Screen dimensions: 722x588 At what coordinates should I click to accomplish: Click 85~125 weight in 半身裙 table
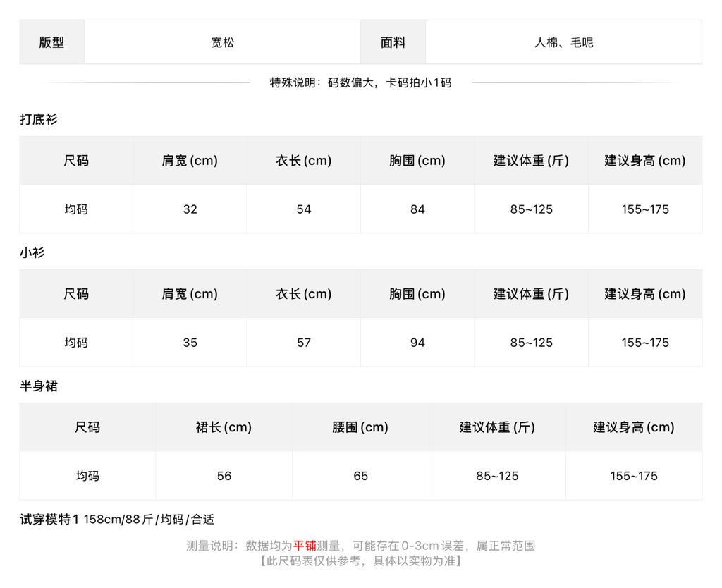[x=497, y=476]
